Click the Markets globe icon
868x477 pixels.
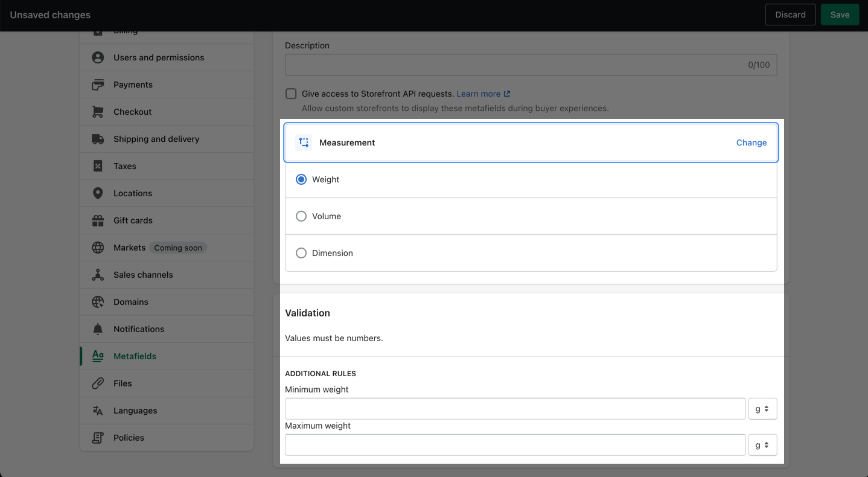98,248
